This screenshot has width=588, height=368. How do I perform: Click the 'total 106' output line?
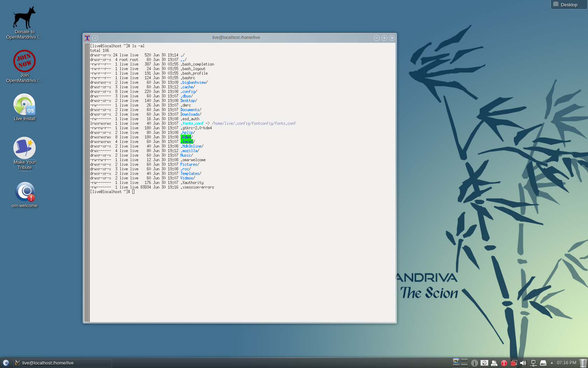[x=100, y=50]
